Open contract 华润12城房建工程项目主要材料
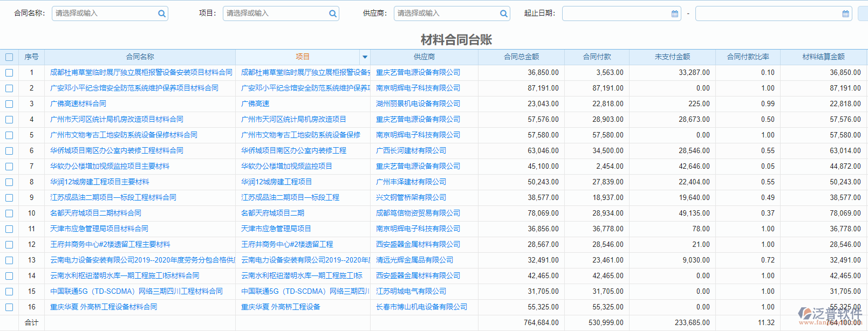 [x=99, y=182]
